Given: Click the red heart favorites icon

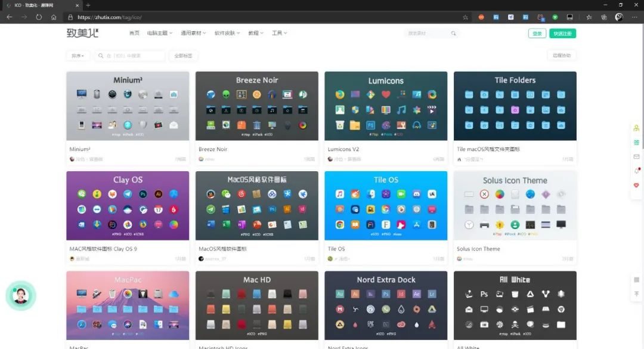Looking at the screenshot, I should [636, 185].
